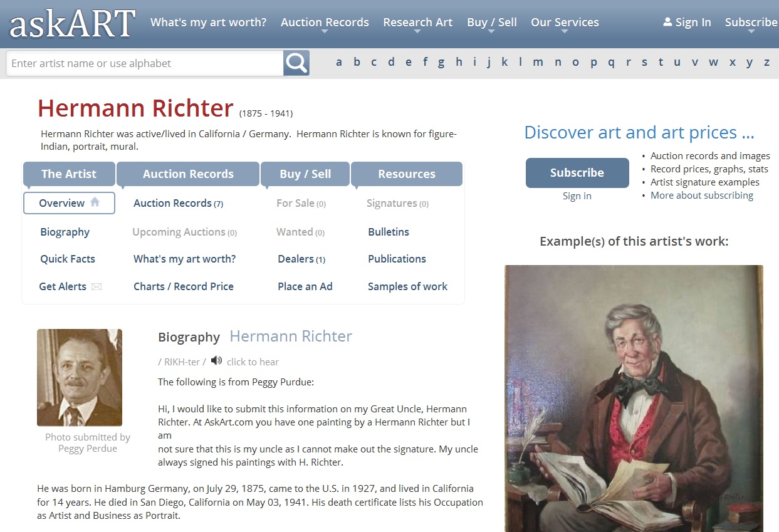Open Upcoming Auctions (0)

coord(184,232)
